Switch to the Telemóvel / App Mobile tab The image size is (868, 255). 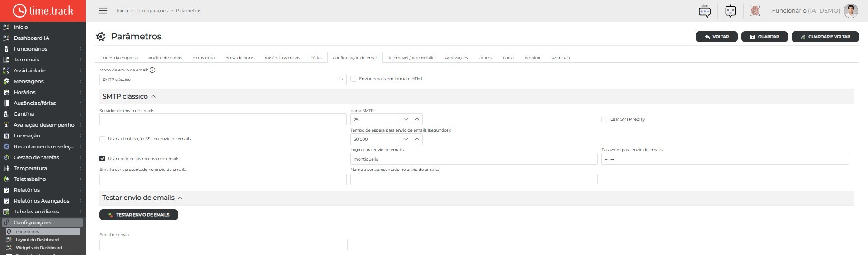pos(411,58)
